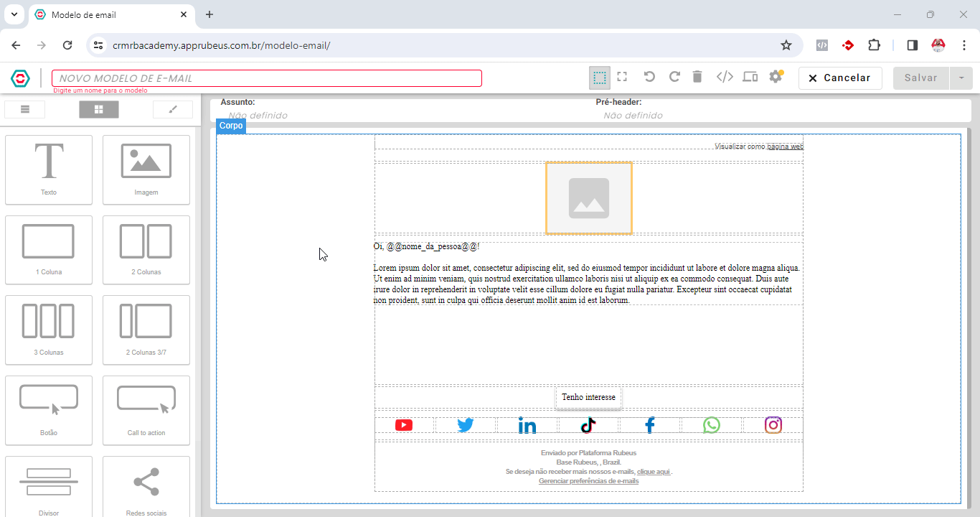Click the Oi, @@nome_da_pessoa@@ greeting

click(x=426, y=246)
